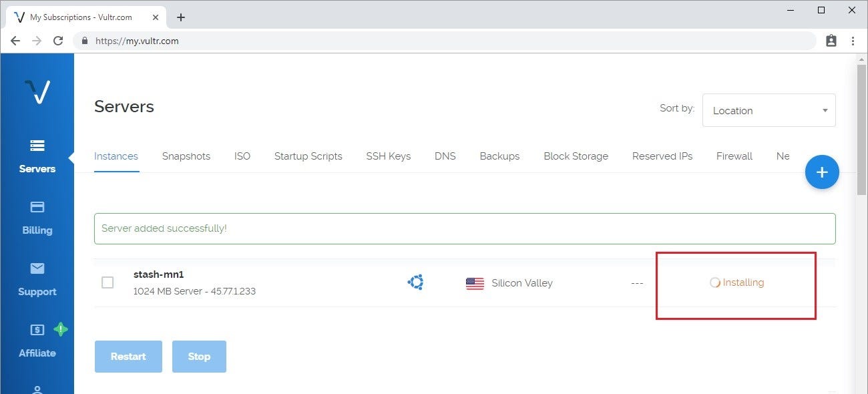Viewport: 868px width, 394px height.
Task: Click the Stop button
Action: point(199,357)
